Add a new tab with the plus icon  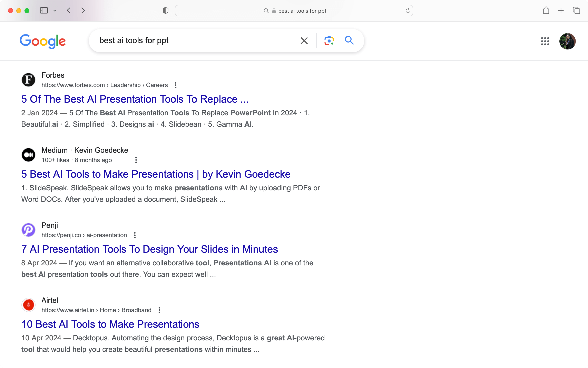(x=561, y=10)
